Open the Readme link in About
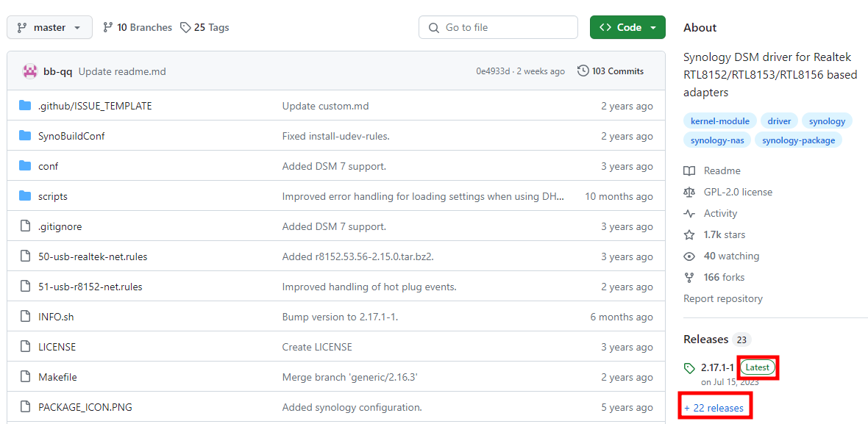The height and width of the screenshot is (424, 868). tap(712, 170)
